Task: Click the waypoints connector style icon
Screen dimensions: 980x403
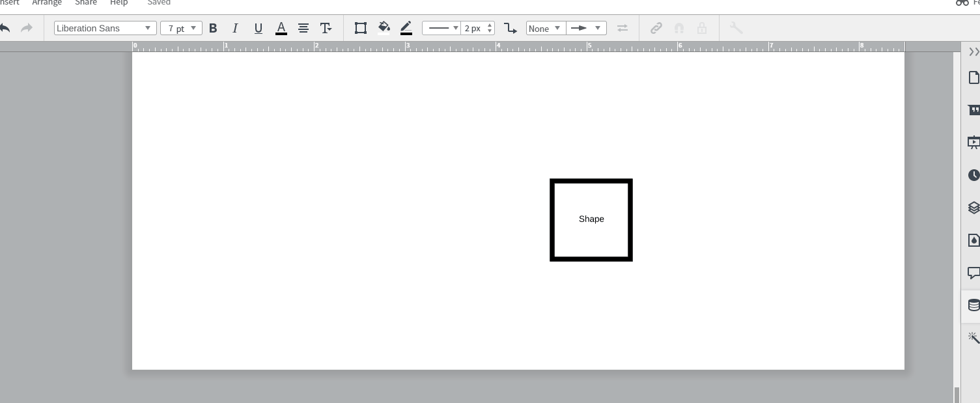Action: (511, 28)
